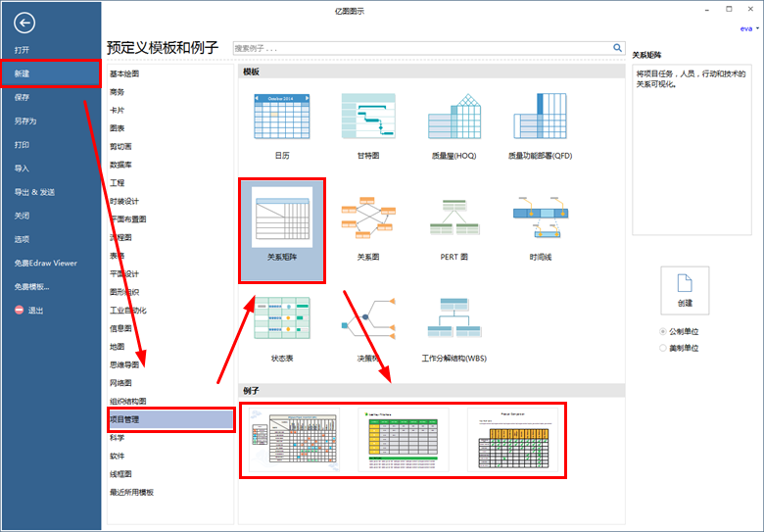Pick the PERT 图 template
This screenshot has width=764, height=532.
(454, 218)
